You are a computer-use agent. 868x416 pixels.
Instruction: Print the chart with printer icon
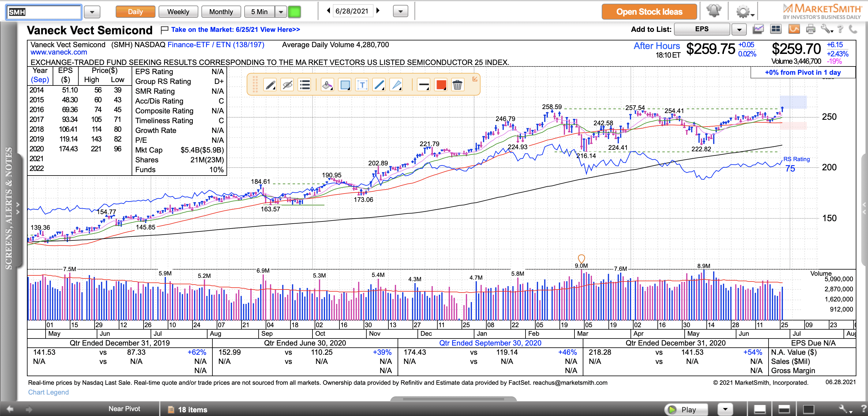click(x=811, y=29)
